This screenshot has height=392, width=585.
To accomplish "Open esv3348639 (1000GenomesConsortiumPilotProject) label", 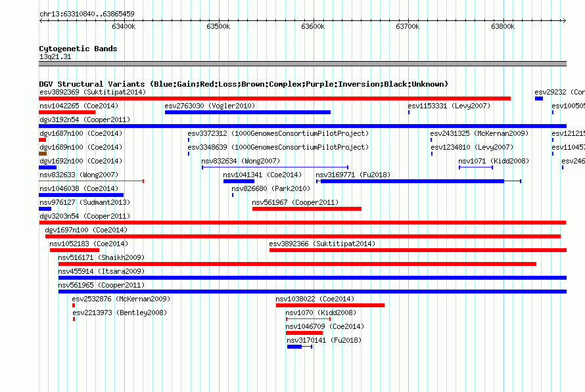I will 278,147.
